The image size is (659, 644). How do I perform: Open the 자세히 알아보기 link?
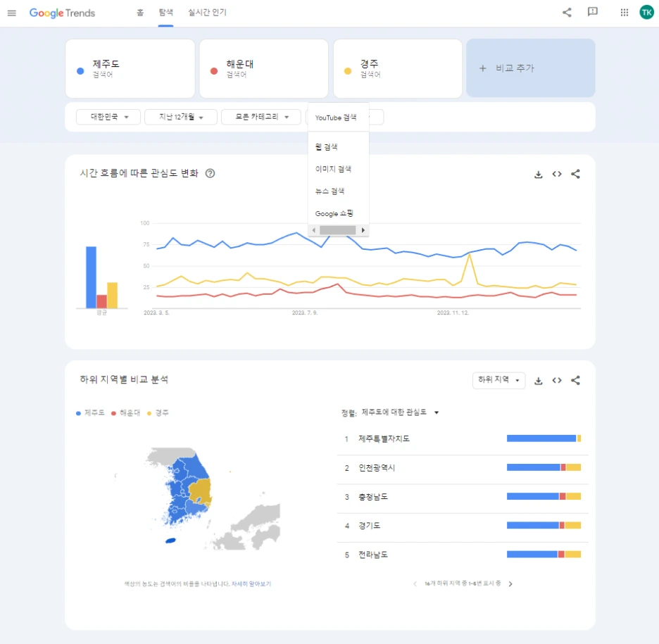click(x=251, y=584)
